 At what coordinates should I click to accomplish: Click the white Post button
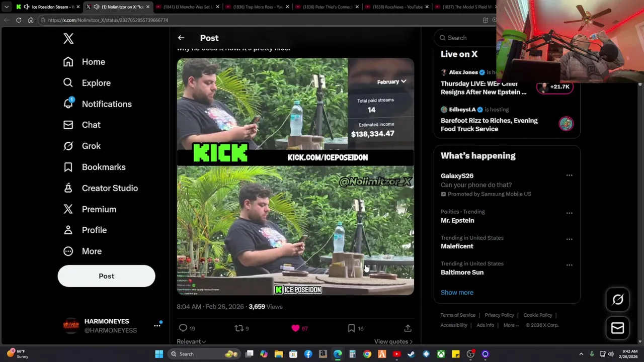coord(106,276)
